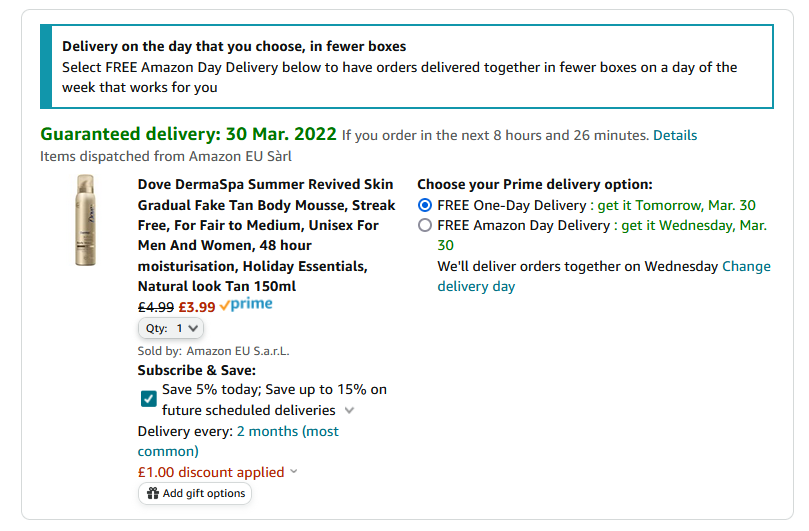Screen dimensions: 809x531
Task: Select FREE One-Day Delivery option
Action: click(x=425, y=205)
